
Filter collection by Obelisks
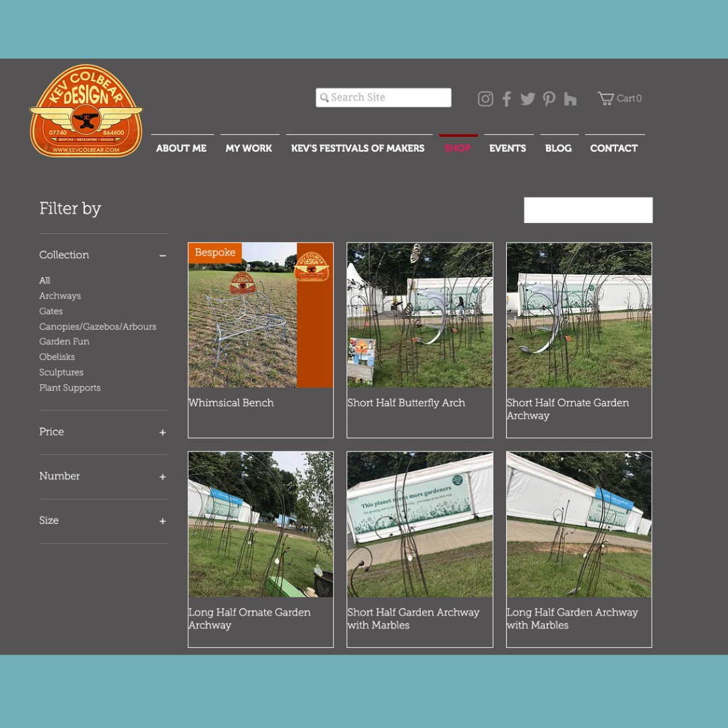click(x=57, y=357)
